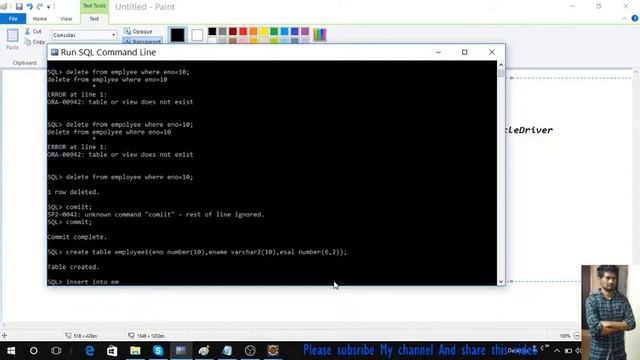Click the Run SQL Command Line taskbar icon
640x360 pixels.
[181, 350]
